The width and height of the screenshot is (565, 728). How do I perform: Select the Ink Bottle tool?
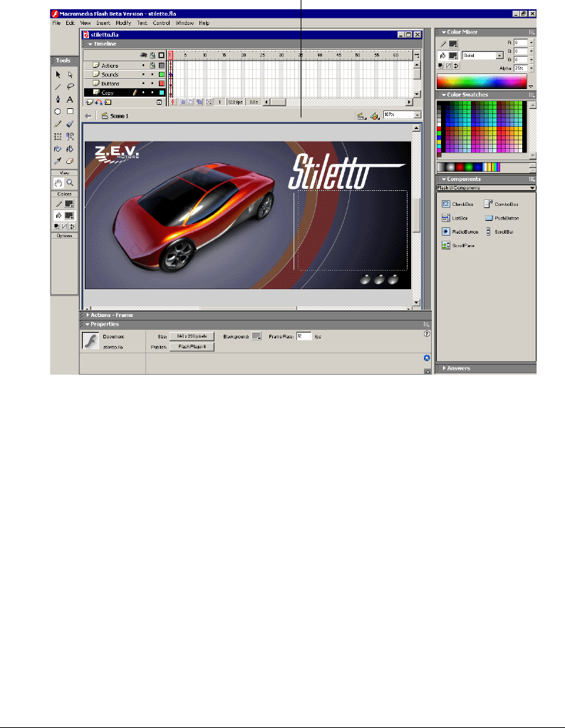tap(58, 149)
